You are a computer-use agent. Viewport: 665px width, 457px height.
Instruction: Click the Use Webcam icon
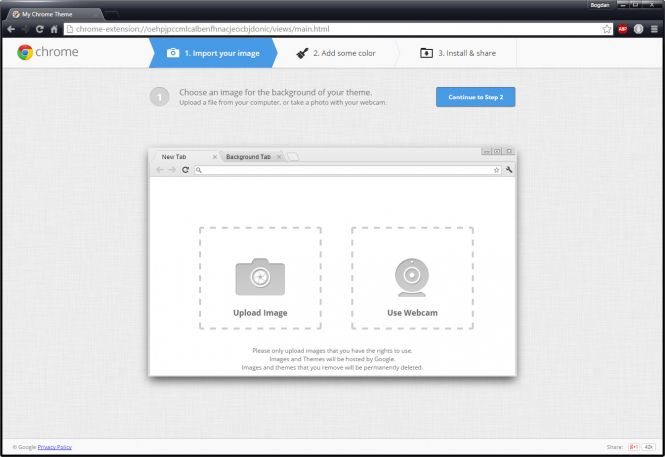[412, 277]
